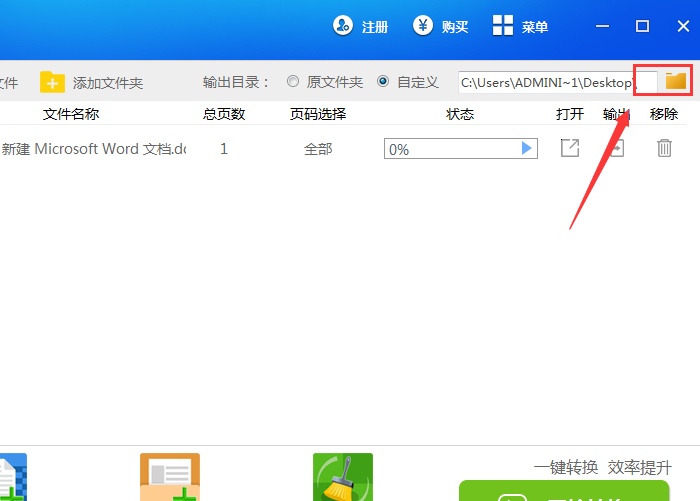Click the orange add document icon at the bottom
The width and height of the screenshot is (700, 501).
tap(169, 478)
